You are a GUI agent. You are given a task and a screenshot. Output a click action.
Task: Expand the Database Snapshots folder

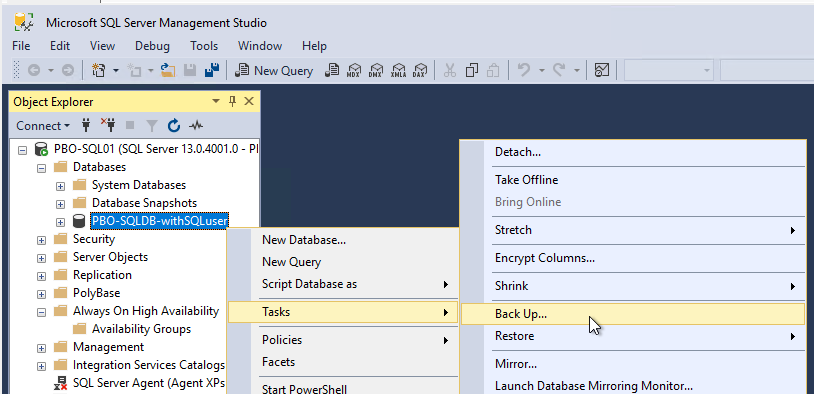pos(60,204)
